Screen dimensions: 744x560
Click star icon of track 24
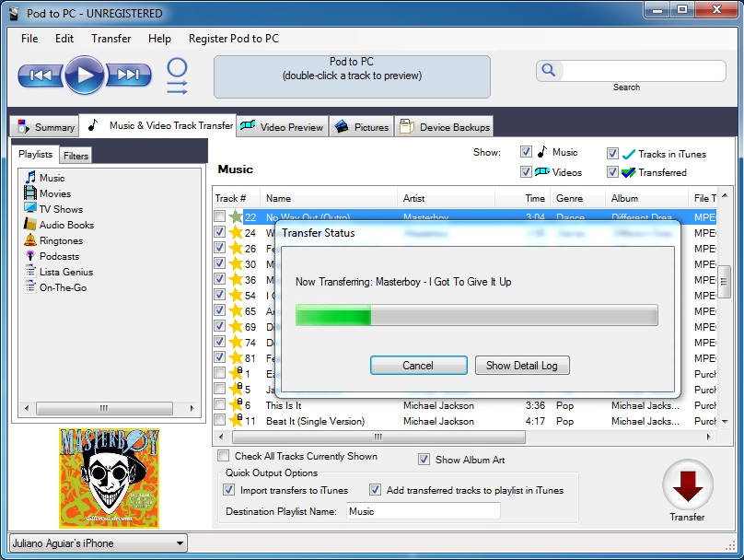click(236, 232)
